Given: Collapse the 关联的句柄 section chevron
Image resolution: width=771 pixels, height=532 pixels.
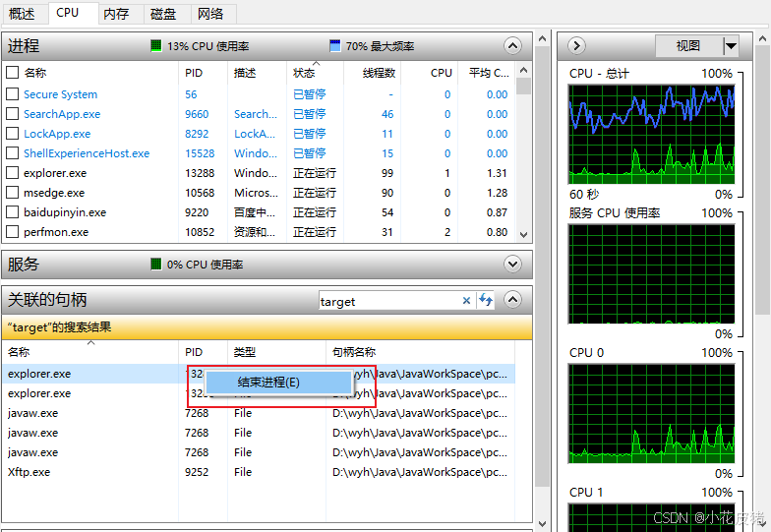Looking at the screenshot, I should pos(512,299).
